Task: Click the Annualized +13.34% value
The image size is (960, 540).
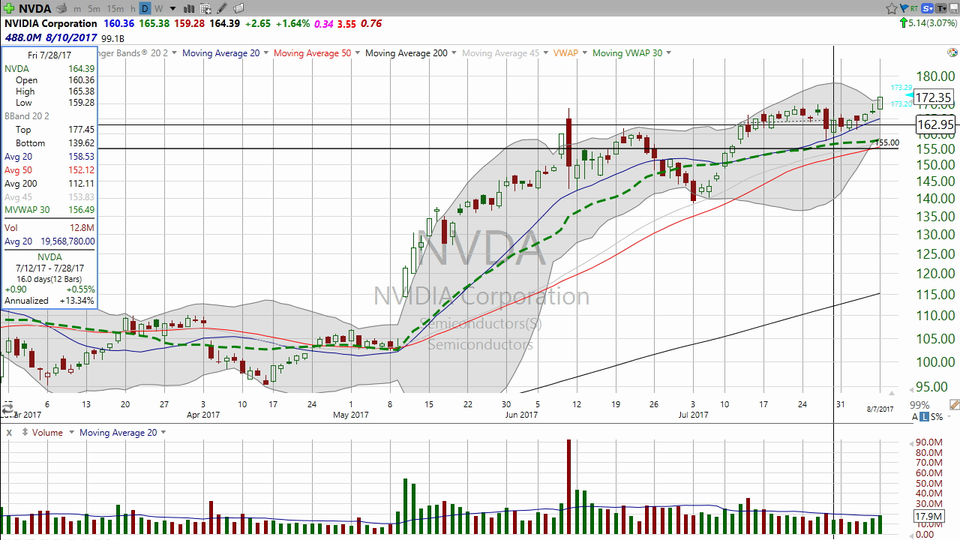Action: coord(77,301)
